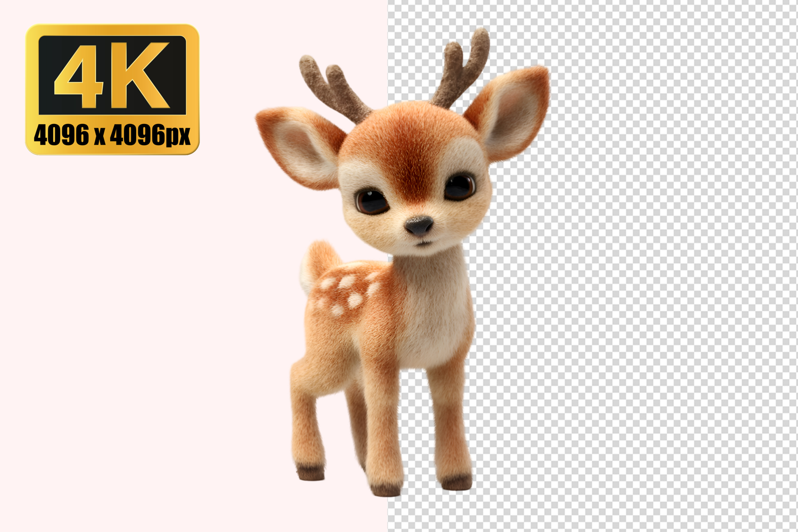Click the rear hoof on the pink background
This screenshot has height=532, width=798.
pos(310,471)
